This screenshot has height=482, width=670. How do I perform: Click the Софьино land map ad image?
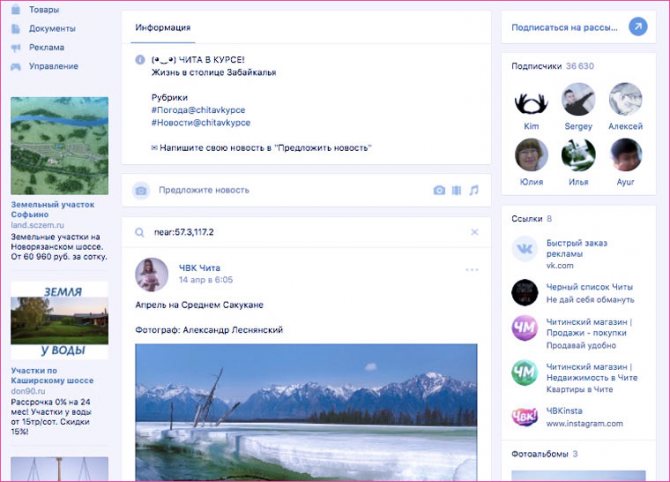tap(59, 146)
